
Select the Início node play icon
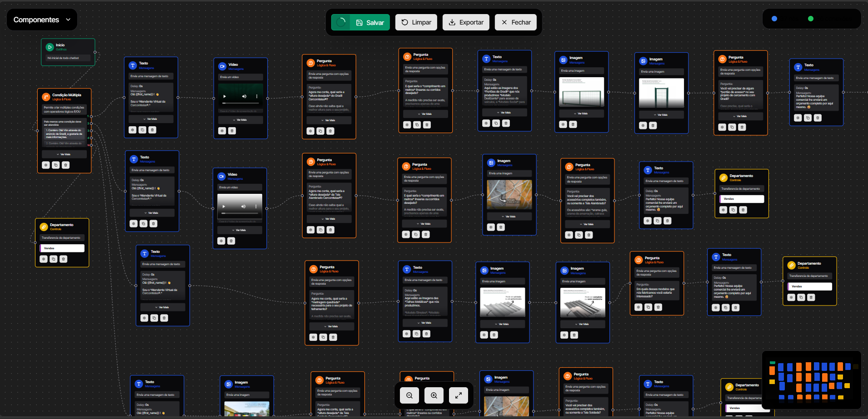point(50,47)
